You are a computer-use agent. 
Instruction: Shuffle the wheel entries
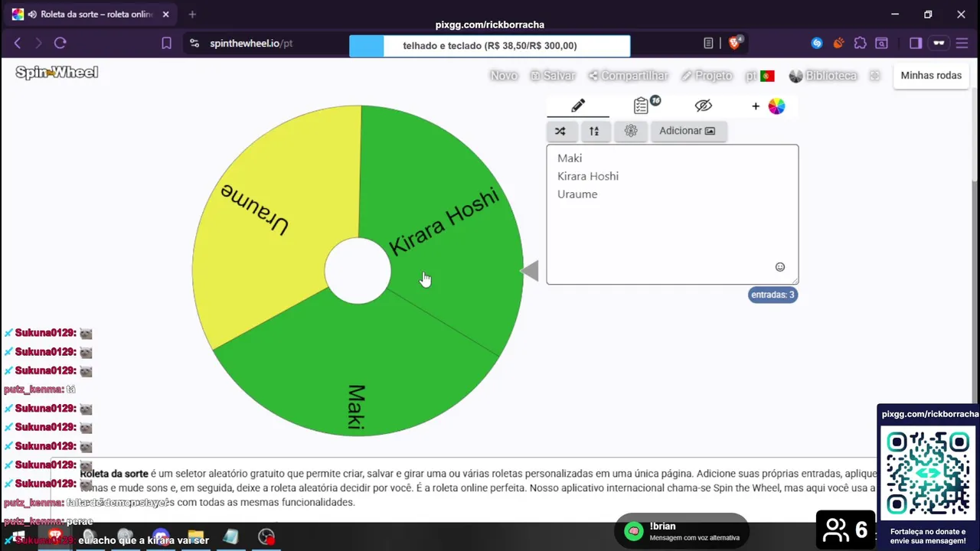[x=560, y=131]
